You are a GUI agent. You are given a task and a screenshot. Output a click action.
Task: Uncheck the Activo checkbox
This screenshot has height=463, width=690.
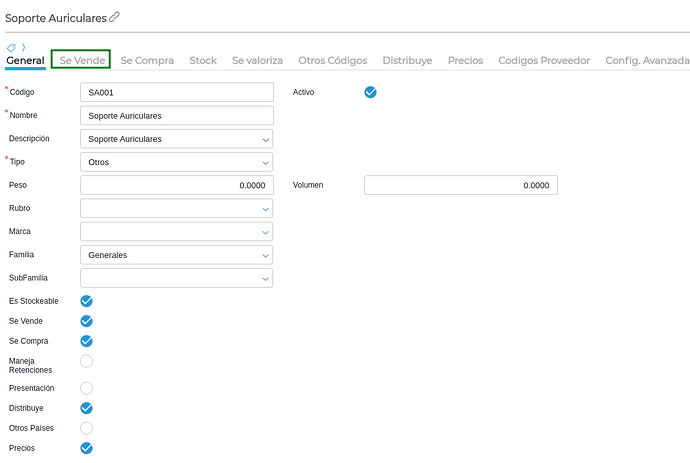(370, 92)
